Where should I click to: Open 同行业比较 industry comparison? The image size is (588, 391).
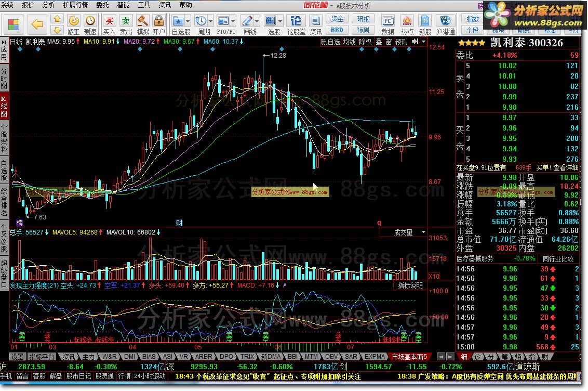click(558, 259)
